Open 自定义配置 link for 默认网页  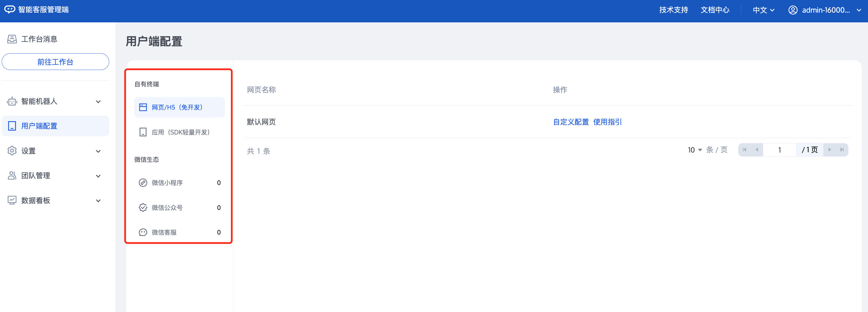point(570,122)
